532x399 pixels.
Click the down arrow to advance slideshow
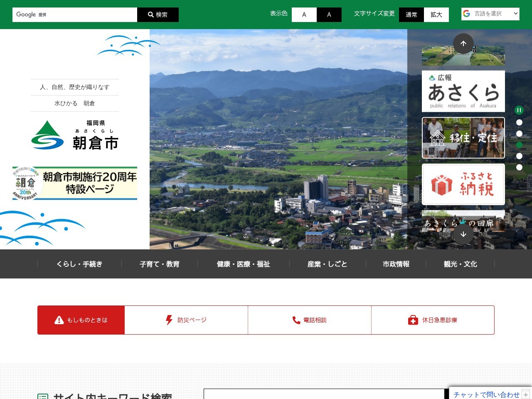point(463,234)
